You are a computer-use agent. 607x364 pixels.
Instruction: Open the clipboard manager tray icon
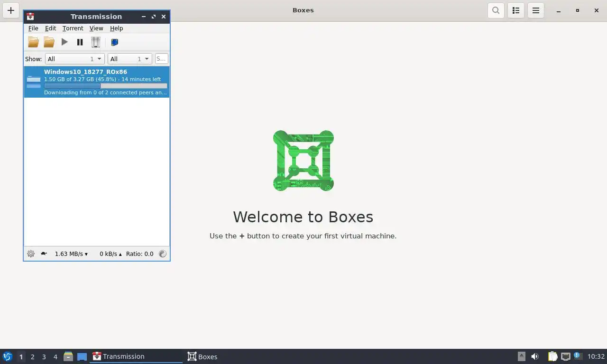tap(552, 356)
